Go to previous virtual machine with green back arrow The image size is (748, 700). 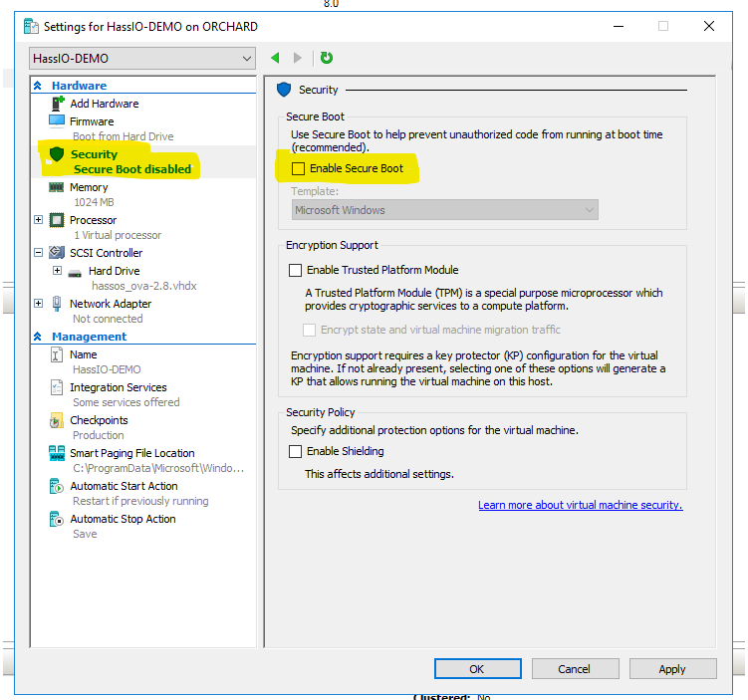pyautogui.click(x=275, y=58)
